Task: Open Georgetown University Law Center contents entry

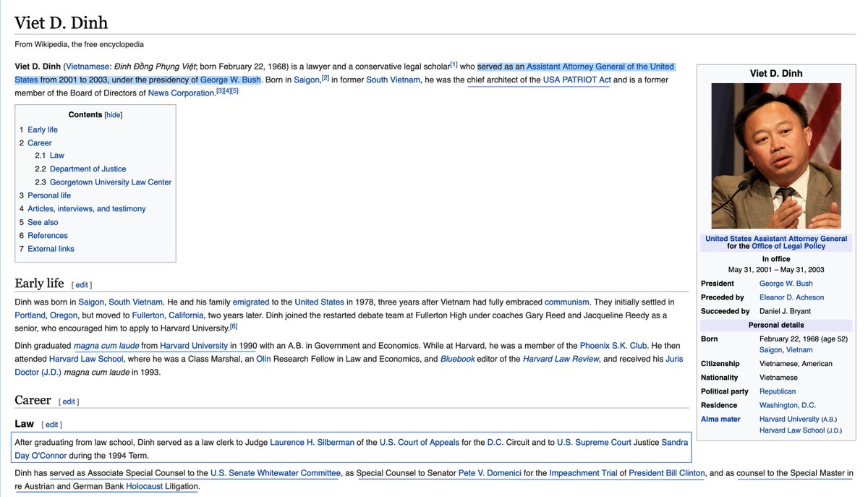Action: click(x=111, y=182)
